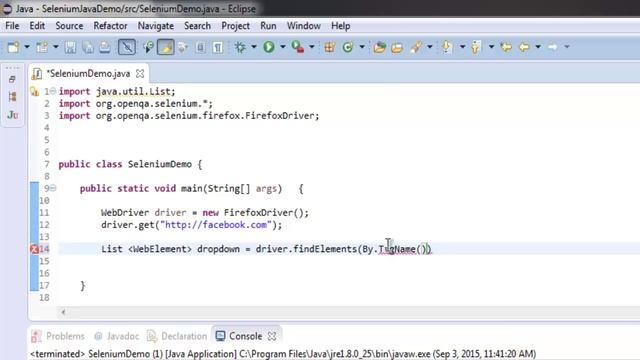Open the Previous Annotation dropdown arrow
The width and height of the screenshot is (640, 360).
tap(491, 47)
